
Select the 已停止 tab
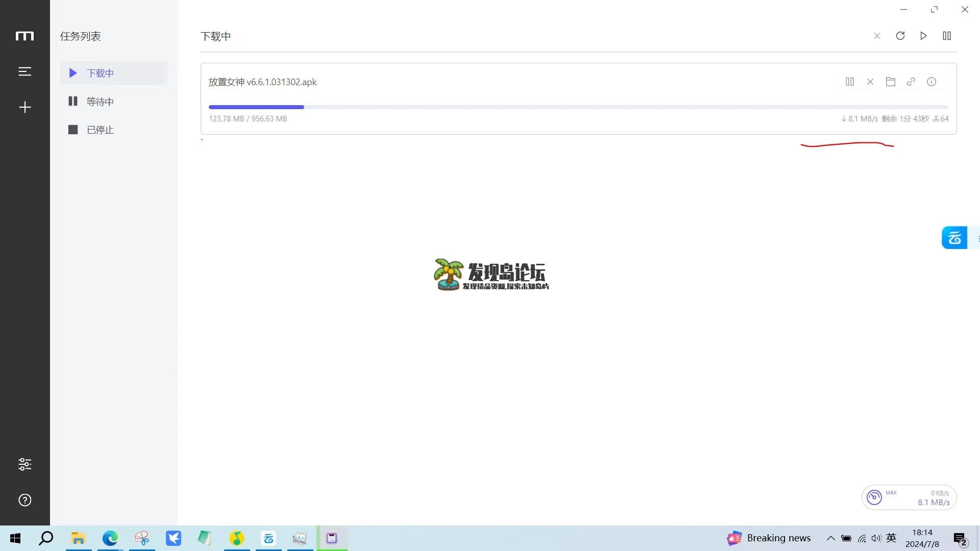(x=113, y=130)
